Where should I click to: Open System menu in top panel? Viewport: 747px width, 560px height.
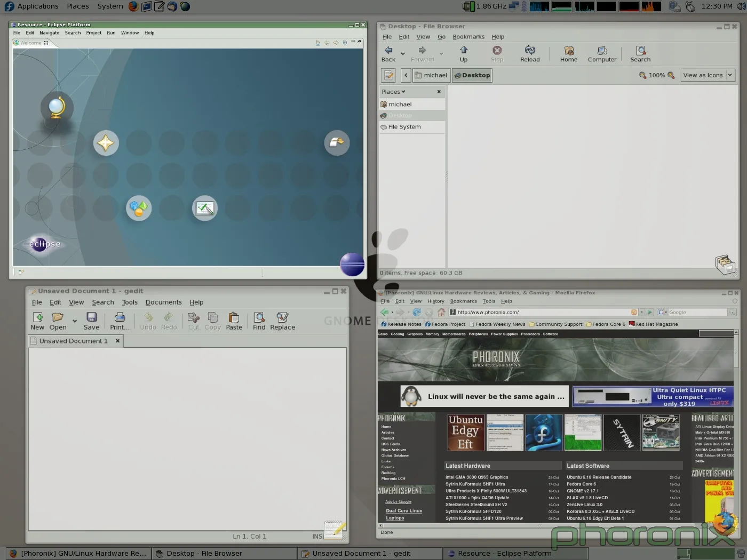point(110,6)
